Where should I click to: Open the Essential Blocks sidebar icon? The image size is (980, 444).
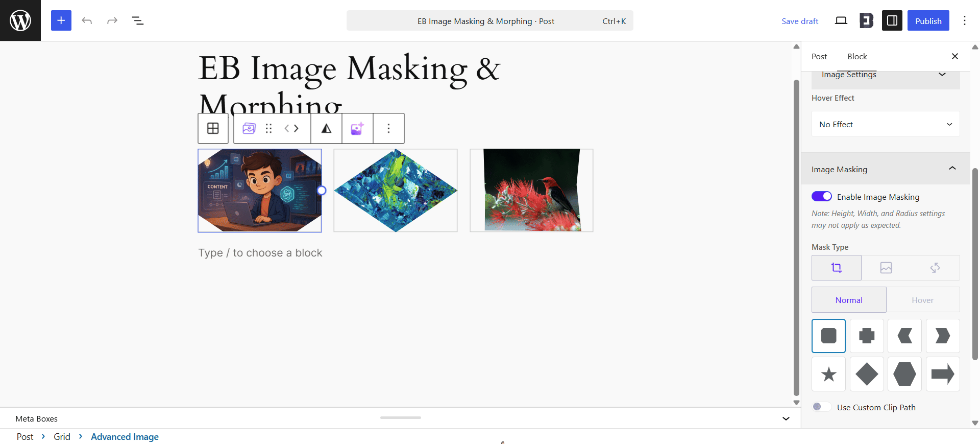pyautogui.click(x=867, y=20)
